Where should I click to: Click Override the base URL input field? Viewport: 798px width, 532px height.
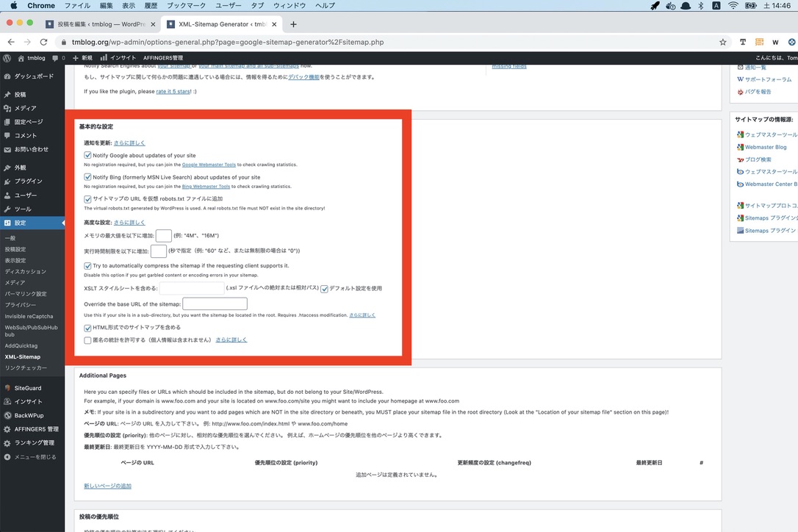tap(215, 304)
